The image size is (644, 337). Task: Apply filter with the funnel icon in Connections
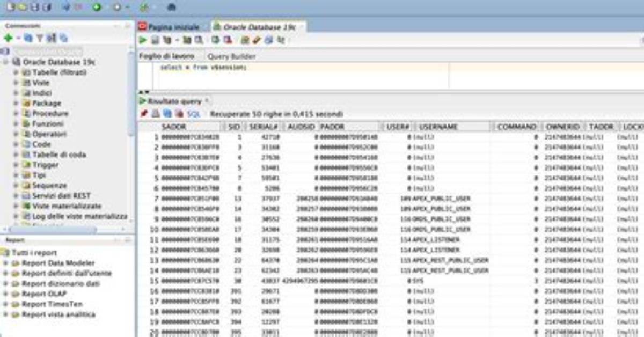[40, 38]
